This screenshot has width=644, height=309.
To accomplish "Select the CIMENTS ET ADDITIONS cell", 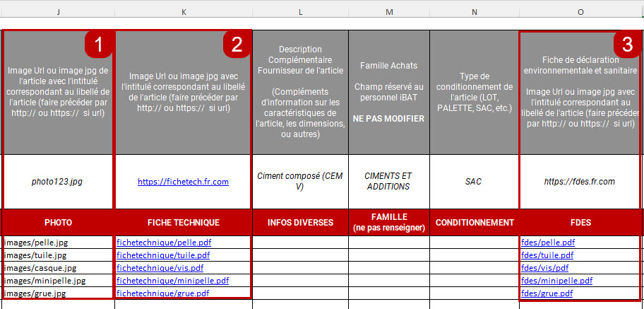I will (x=389, y=182).
